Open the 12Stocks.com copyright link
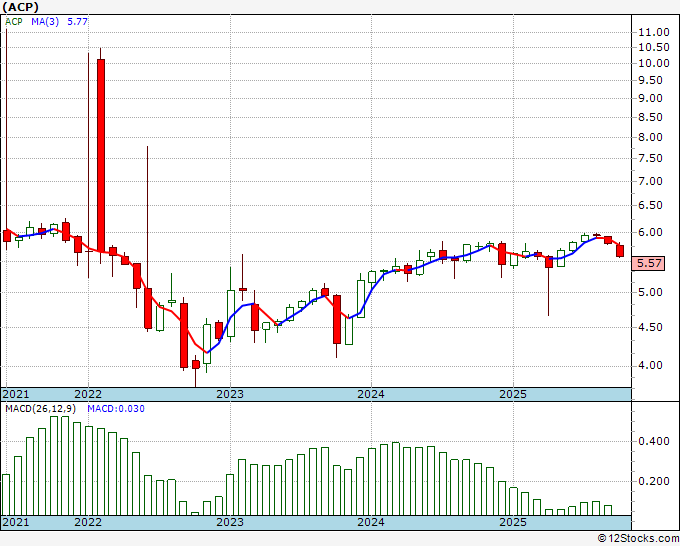The height and width of the screenshot is (546, 680). click(638, 539)
